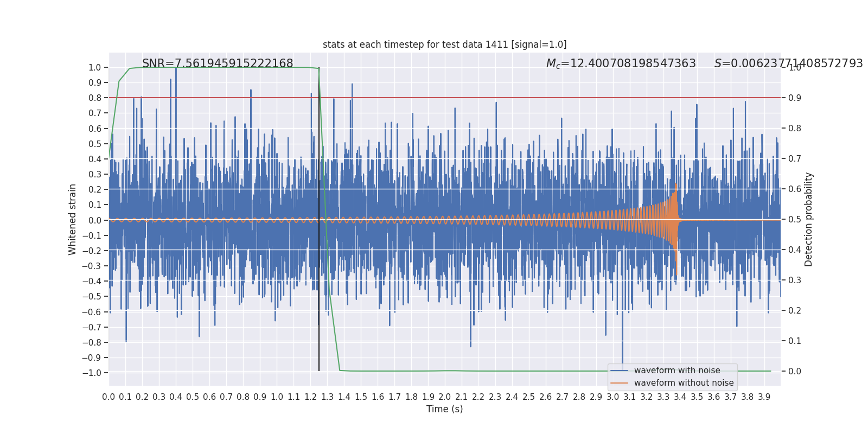Click the orange line swatch in legend

click(x=619, y=383)
